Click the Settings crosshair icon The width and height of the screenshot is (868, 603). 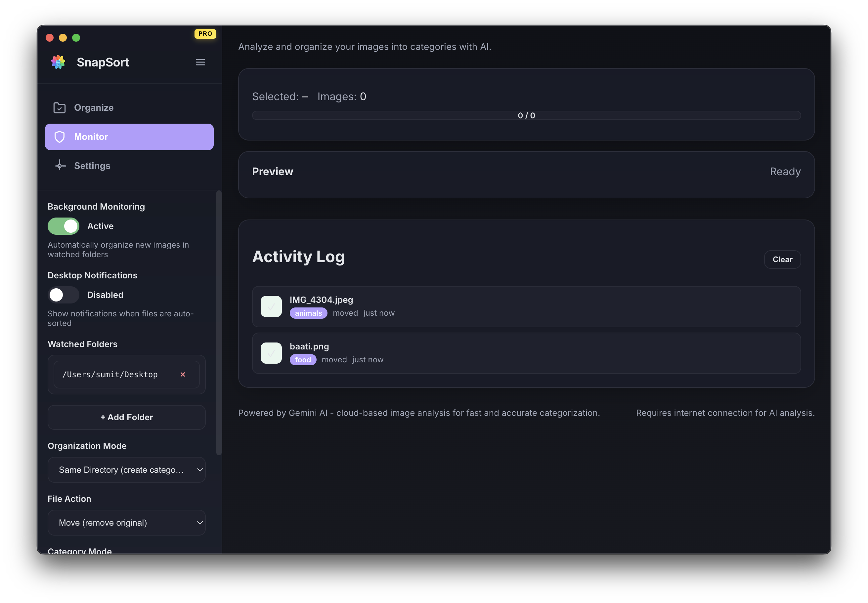coord(60,166)
